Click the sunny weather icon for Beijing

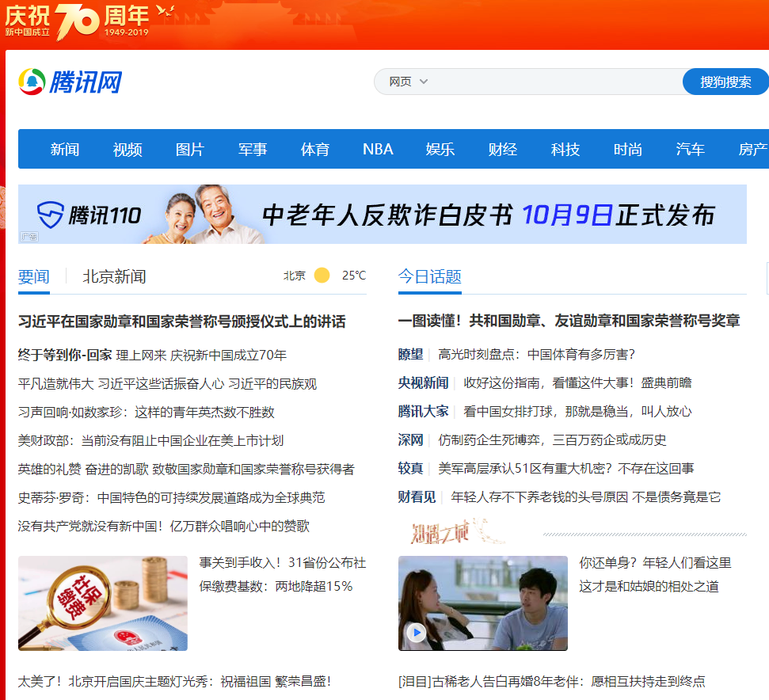click(322, 276)
